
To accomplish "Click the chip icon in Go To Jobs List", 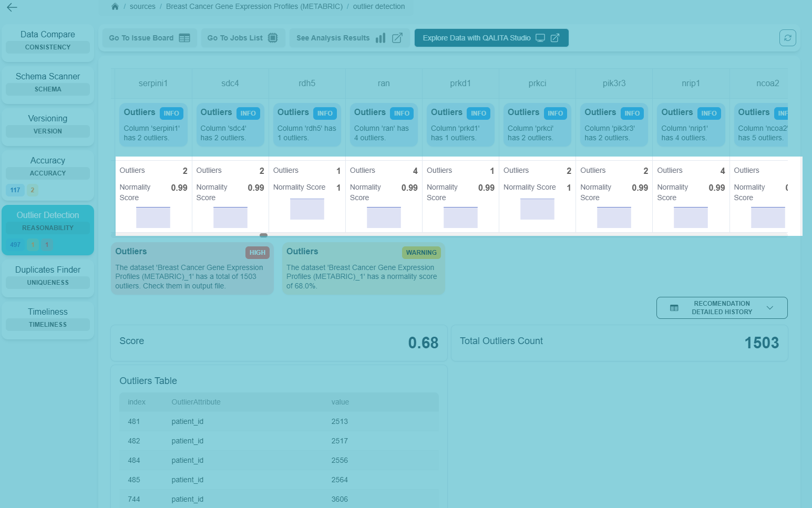I will click(273, 38).
